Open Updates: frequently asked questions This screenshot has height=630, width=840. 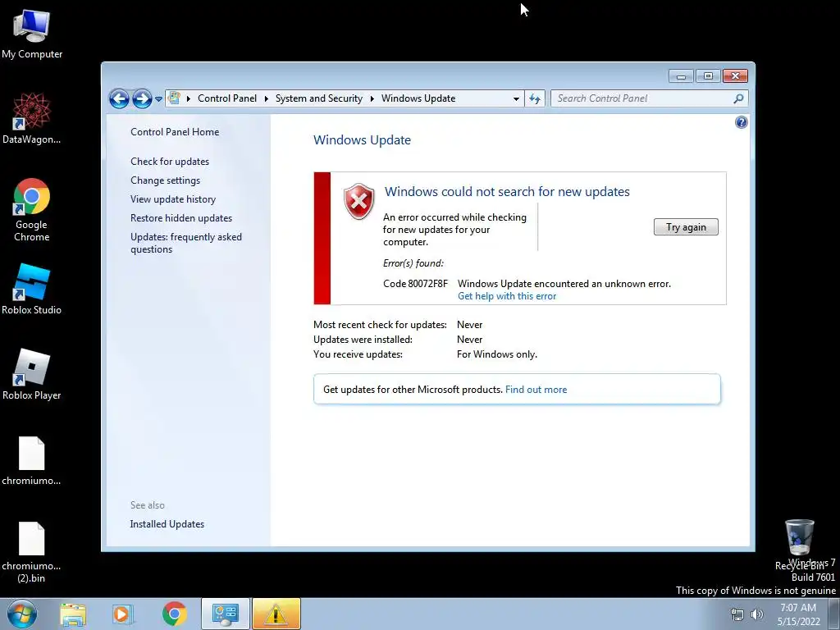[186, 243]
